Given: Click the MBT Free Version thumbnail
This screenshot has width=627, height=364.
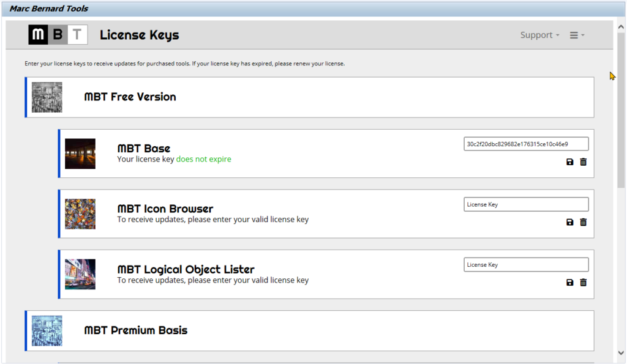Looking at the screenshot, I should click(47, 97).
